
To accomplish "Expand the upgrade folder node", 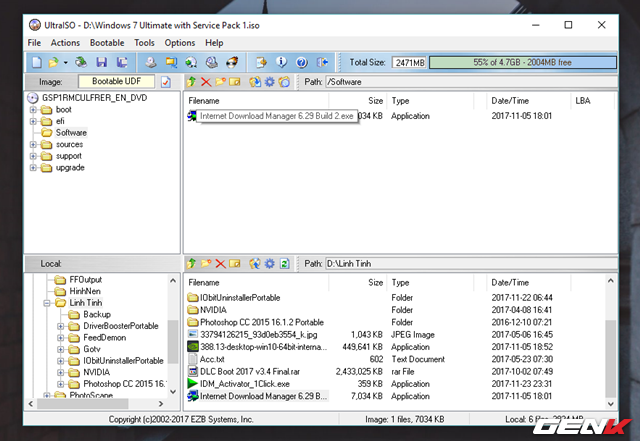I will [33, 168].
